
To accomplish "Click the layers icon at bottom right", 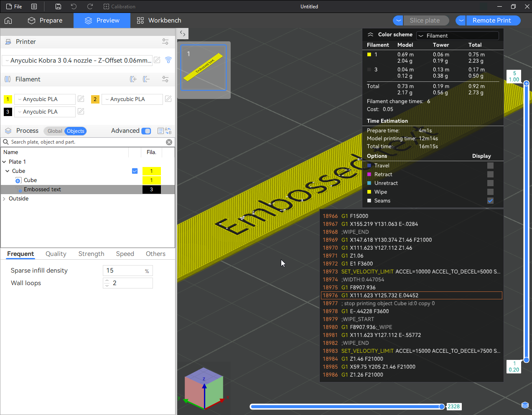I will tap(525, 405).
